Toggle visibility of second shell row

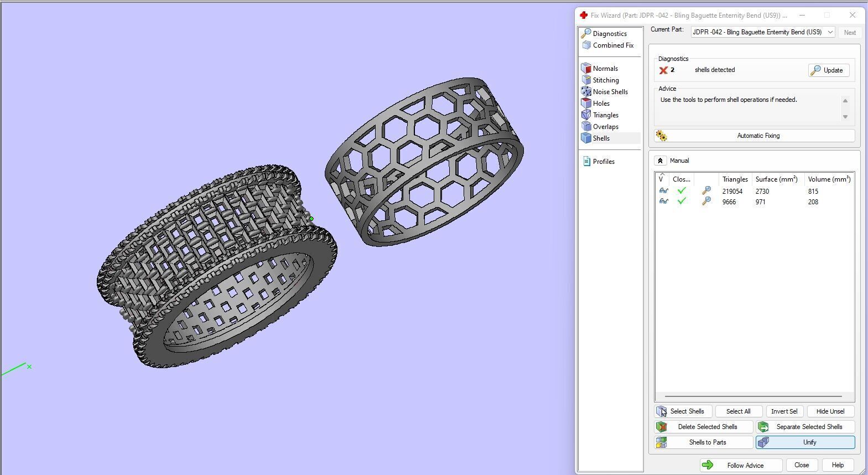click(x=663, y=202)
